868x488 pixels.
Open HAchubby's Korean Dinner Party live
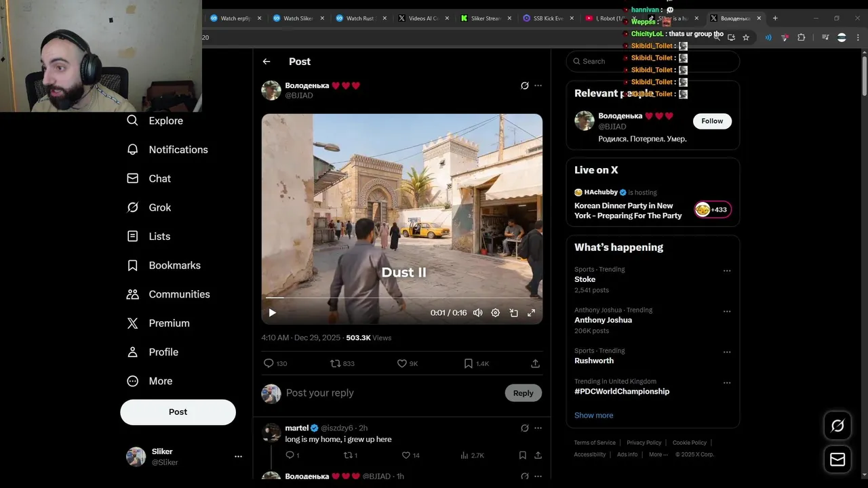pyautogui.click(x=629, y=211)
